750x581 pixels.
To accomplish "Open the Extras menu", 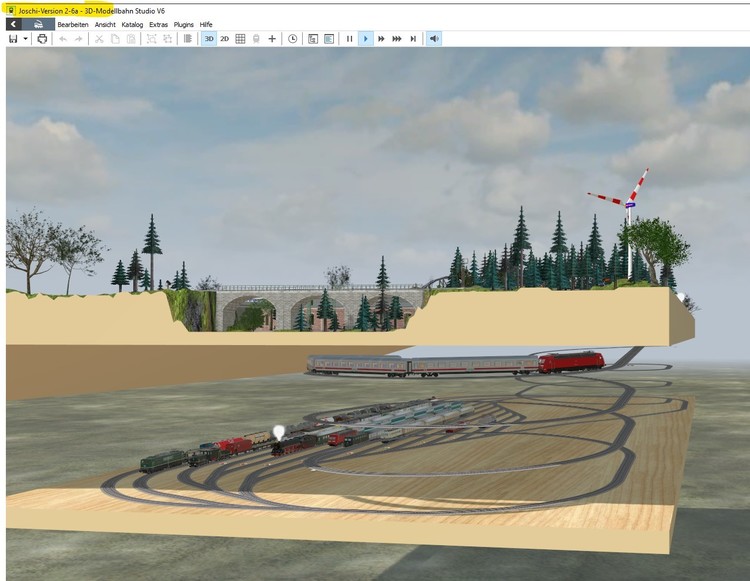I will pos(158,24).
